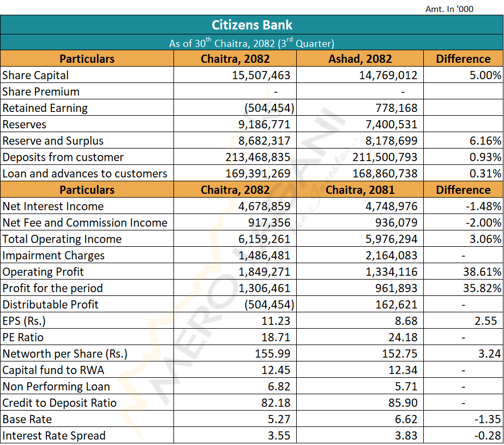Click the Ashad, 2082 column header
Viewport: 504px width, 445px height.
point(359,59)
